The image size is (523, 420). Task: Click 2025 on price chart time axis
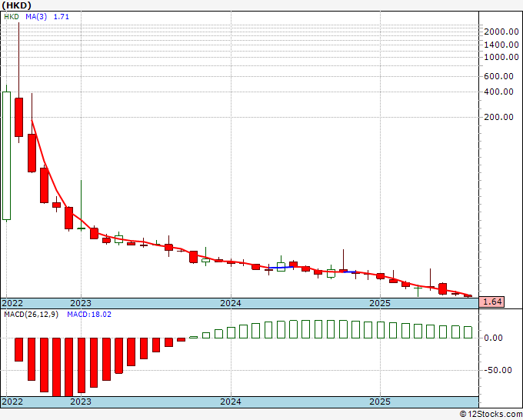pyautogui.click(x=380, y=303)
